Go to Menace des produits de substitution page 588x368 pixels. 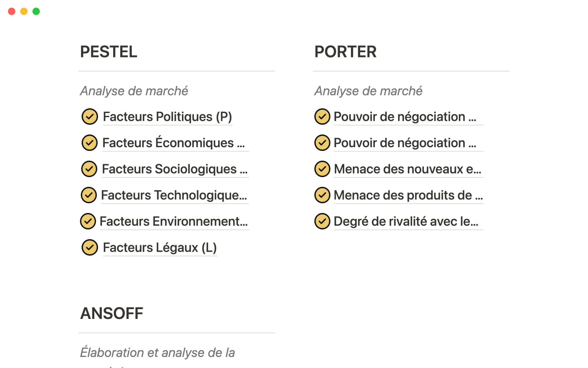click(x=408, y=195)
